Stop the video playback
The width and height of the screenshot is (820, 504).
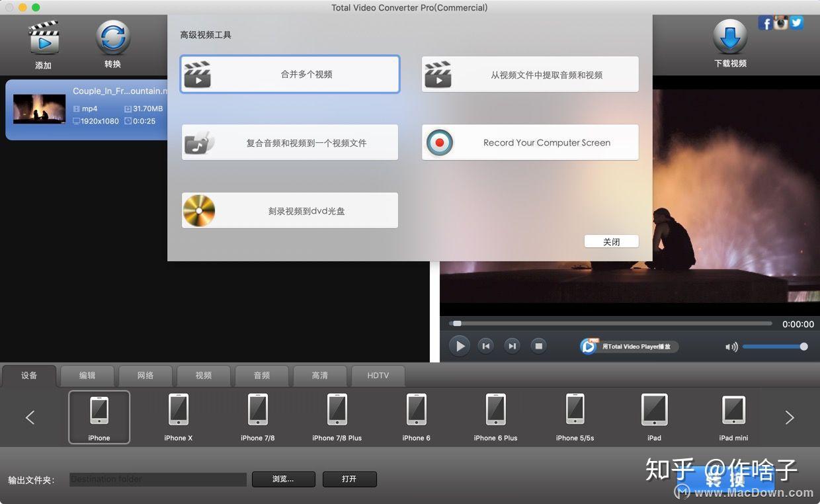(x=539, y=345)
